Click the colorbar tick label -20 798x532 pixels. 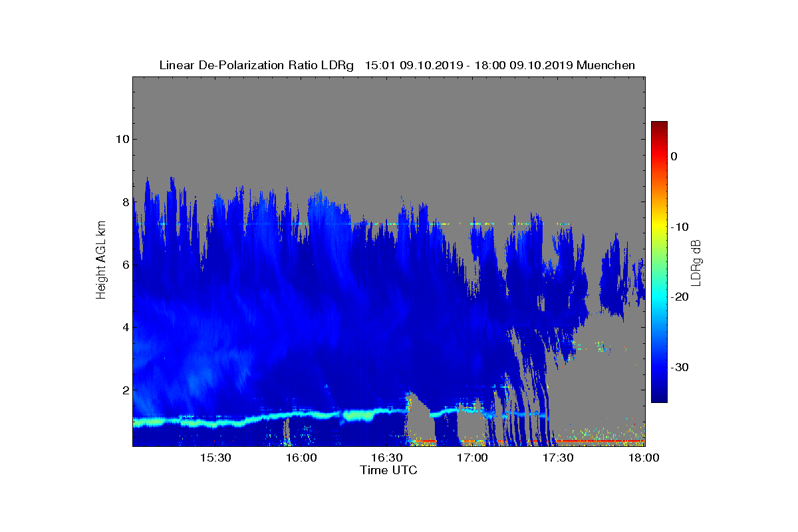(x=679, y=297)
